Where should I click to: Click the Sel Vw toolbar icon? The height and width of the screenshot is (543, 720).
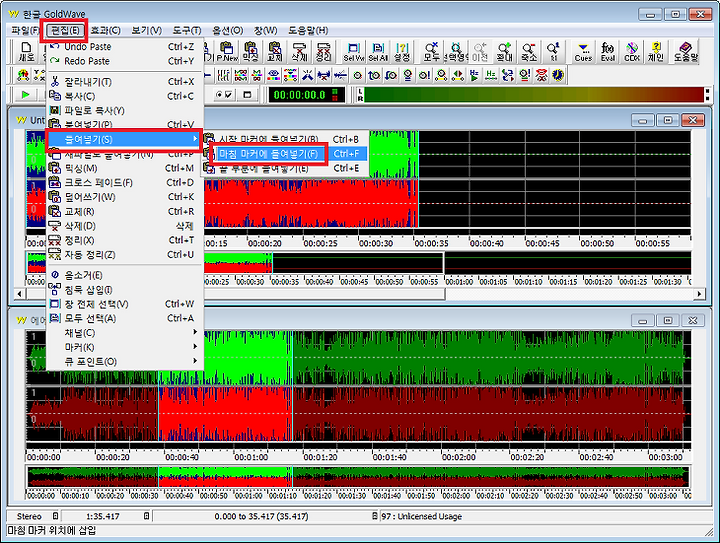[354, 51]
